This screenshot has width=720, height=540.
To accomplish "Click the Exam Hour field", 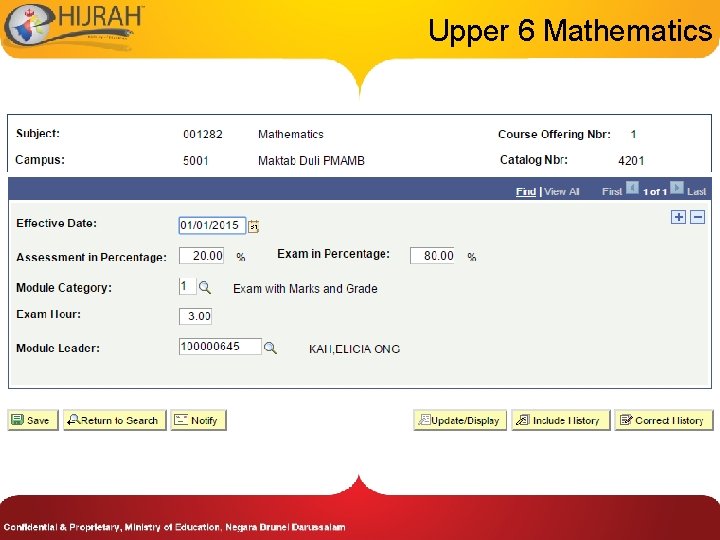I will [x=195, y=316].
